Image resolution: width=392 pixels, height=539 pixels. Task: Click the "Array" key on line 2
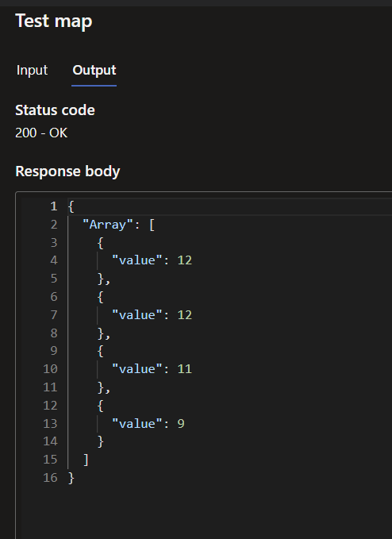coord(108,225)
